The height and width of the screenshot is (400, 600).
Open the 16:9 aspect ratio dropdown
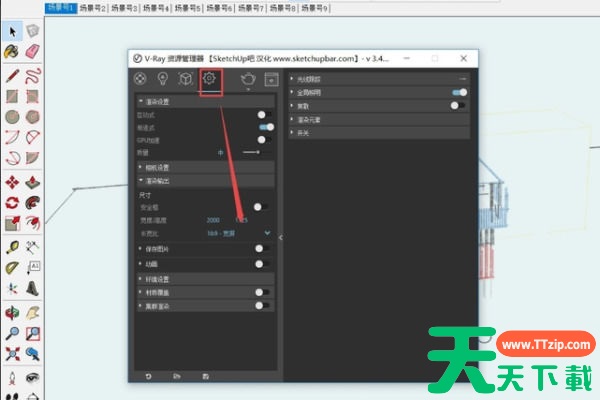click(x=239, y=233)
